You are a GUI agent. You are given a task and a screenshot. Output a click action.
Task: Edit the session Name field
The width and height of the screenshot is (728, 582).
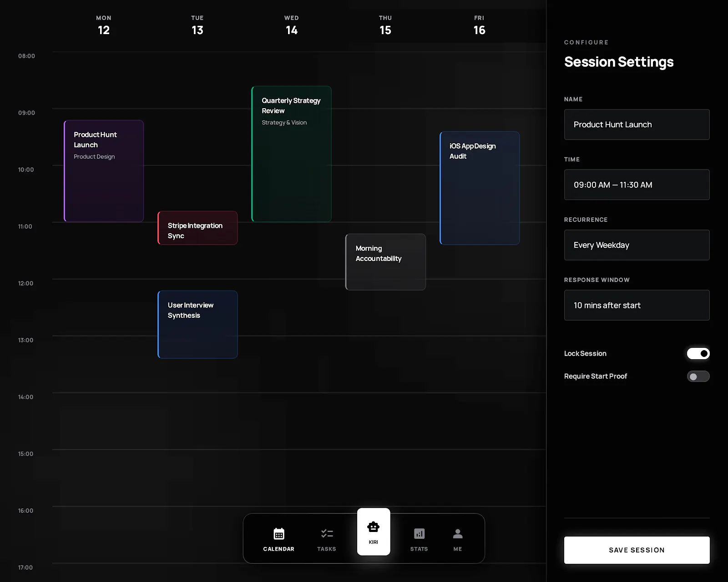[x=637, y=125]
